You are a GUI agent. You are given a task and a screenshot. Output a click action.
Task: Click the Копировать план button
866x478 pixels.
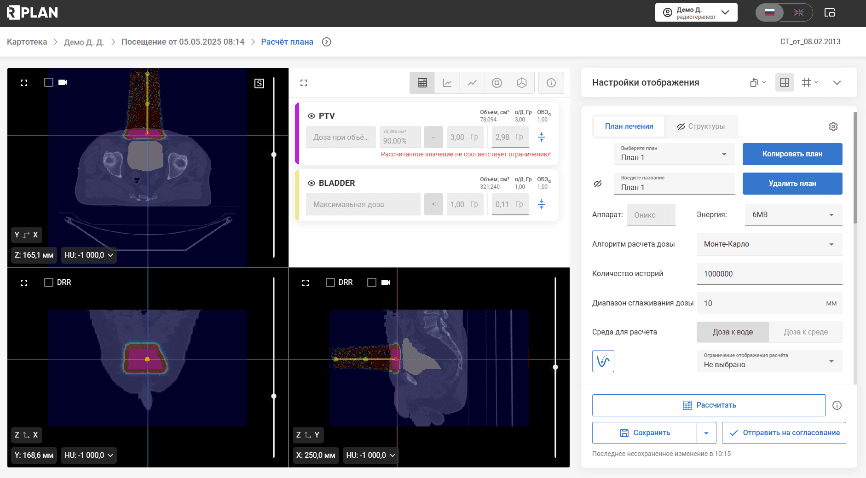point(793,154)
